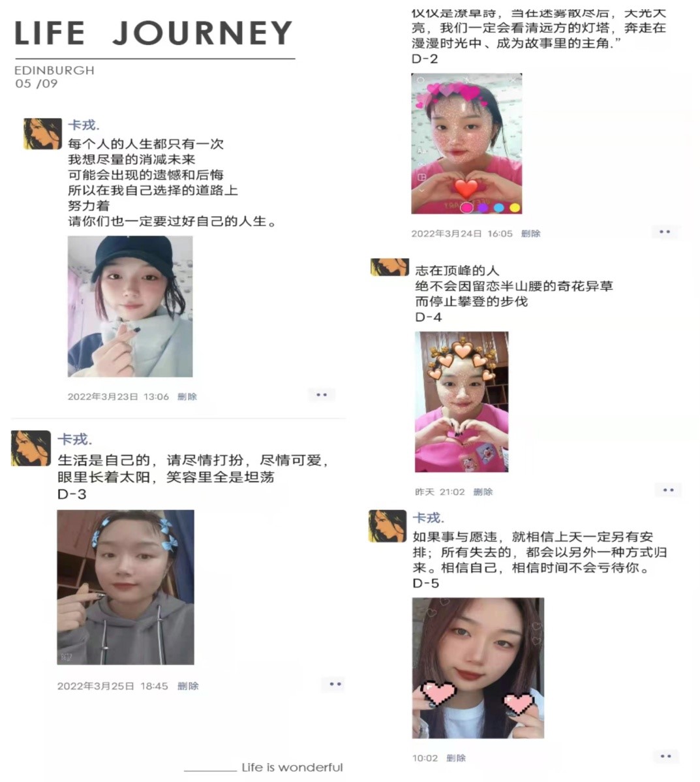Open the more-options dots on March 24 post
This screenshot has height=782, width=700.
[x=665, y=232]
